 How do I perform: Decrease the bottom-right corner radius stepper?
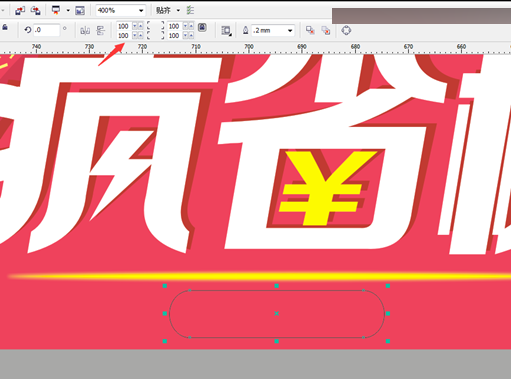(x=185, y=35)
